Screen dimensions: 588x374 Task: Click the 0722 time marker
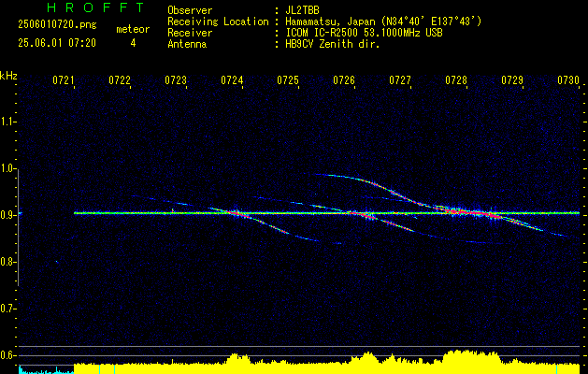[x=120, y=80]
